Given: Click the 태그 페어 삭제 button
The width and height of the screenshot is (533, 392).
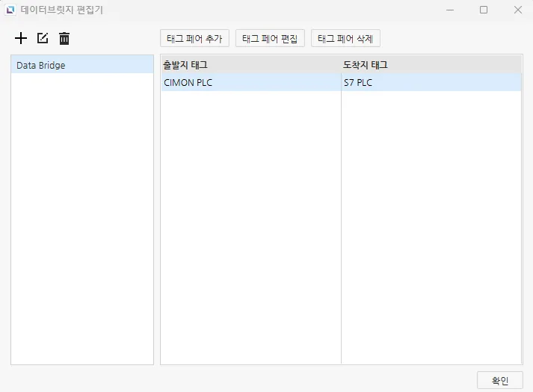Looking at the screenshot, I should [345, 38].
